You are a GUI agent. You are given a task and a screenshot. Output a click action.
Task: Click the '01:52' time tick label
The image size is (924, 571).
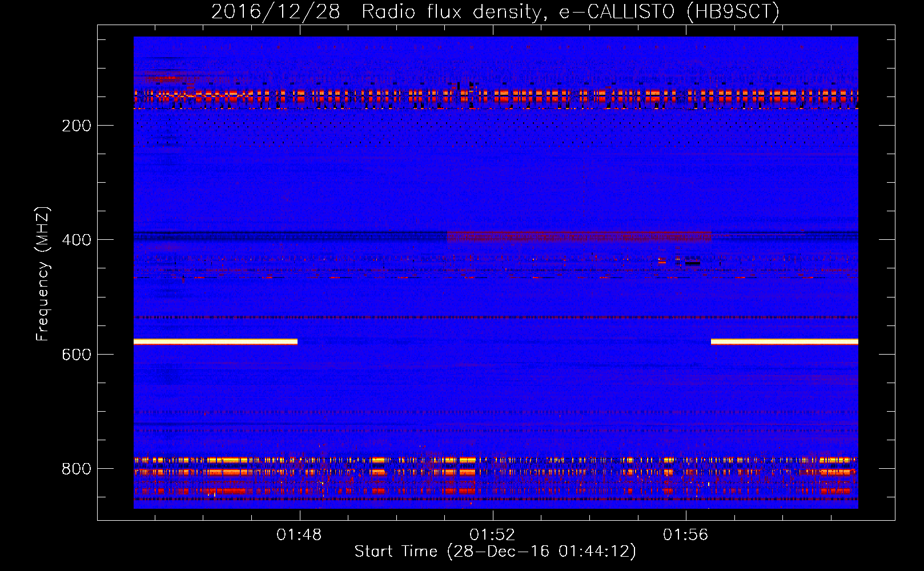point(492,535)
